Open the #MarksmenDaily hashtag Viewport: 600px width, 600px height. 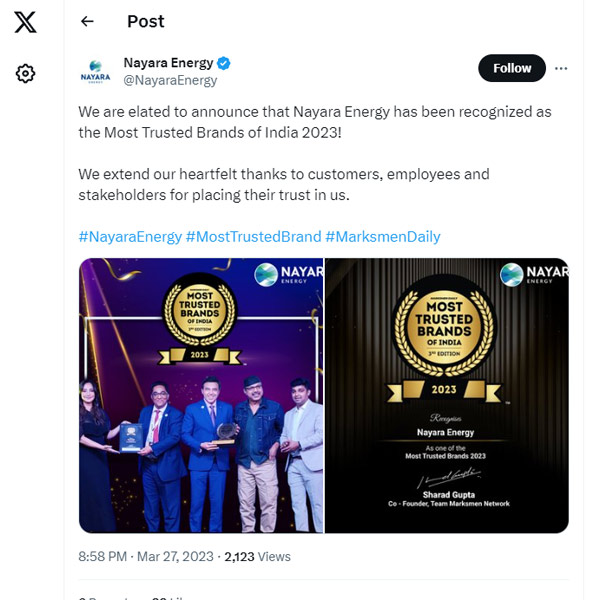pyautogui.click(x=383, y=237)
